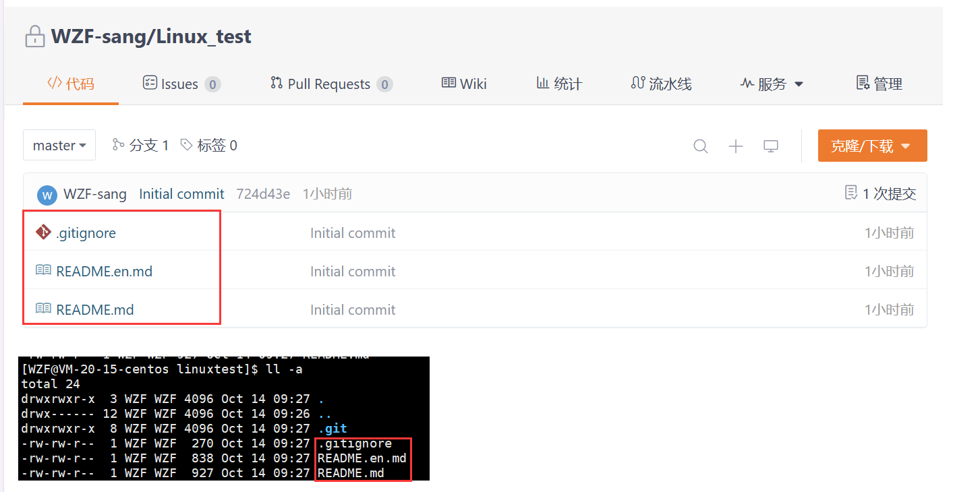Open commit hash 724d43e
Image resolution: width=980 pixels, height=492 pixels.
coord(263,194)
